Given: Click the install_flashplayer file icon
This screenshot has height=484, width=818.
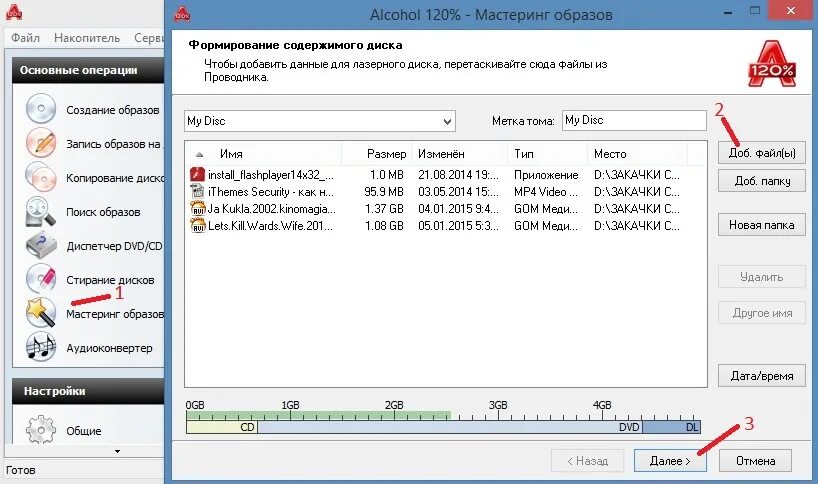Looking at the screenshot, I should tap(197, 174).
